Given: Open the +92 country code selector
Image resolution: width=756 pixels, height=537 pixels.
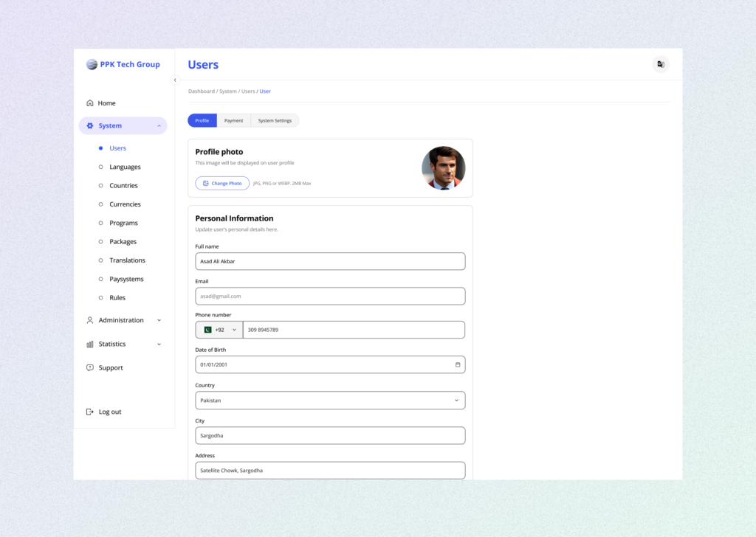Looking at the screenshot, I should pos(219,330).
